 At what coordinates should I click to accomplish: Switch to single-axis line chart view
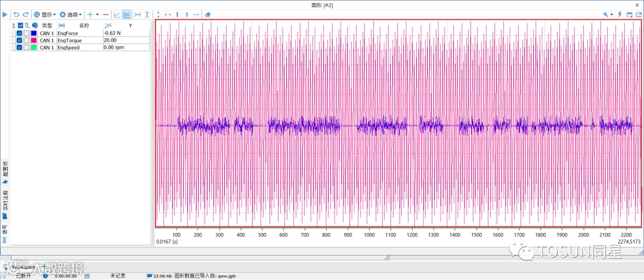tap(117, 14)
